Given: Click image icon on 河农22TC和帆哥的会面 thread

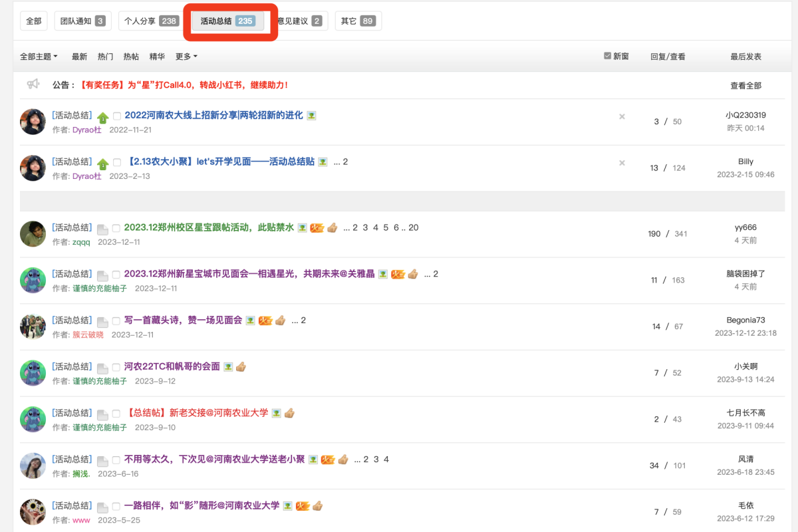Looking at the screenshot, I should click(228, 367).
